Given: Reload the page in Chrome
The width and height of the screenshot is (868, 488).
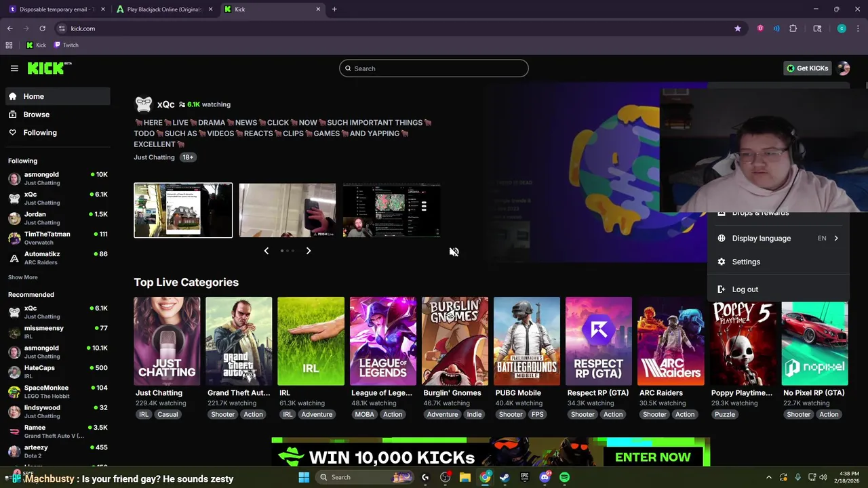Looking at the screenshot, I should click(42, 28).
